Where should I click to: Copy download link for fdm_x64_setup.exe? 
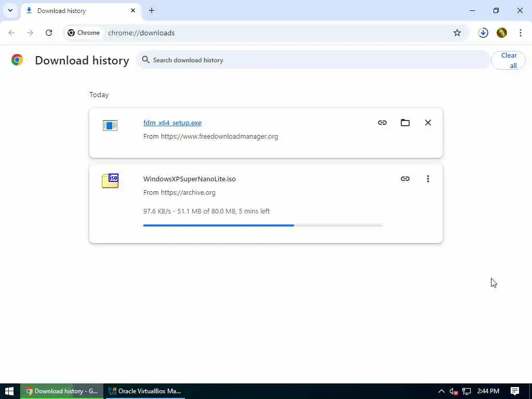382,123
